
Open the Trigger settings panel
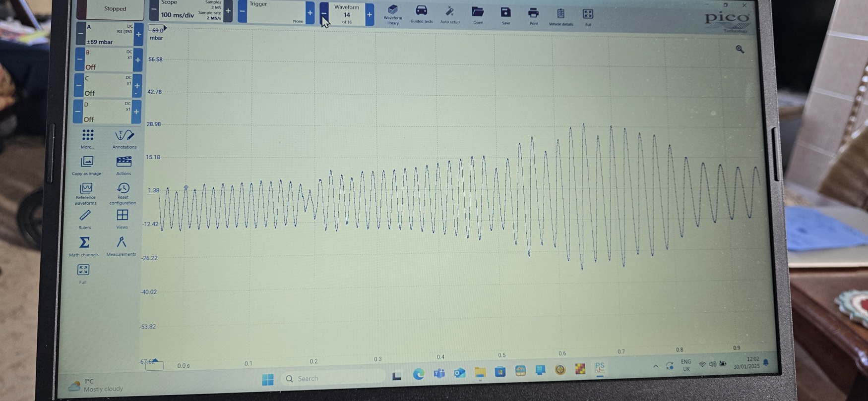tap(276, 12)
